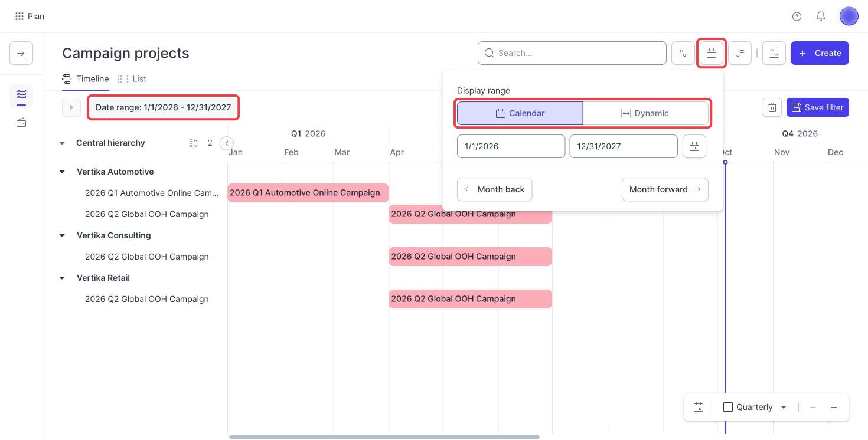This screenshot has width=868, height=440.
Task: Edit the start date field 1/1/2026
Action: 511,146
